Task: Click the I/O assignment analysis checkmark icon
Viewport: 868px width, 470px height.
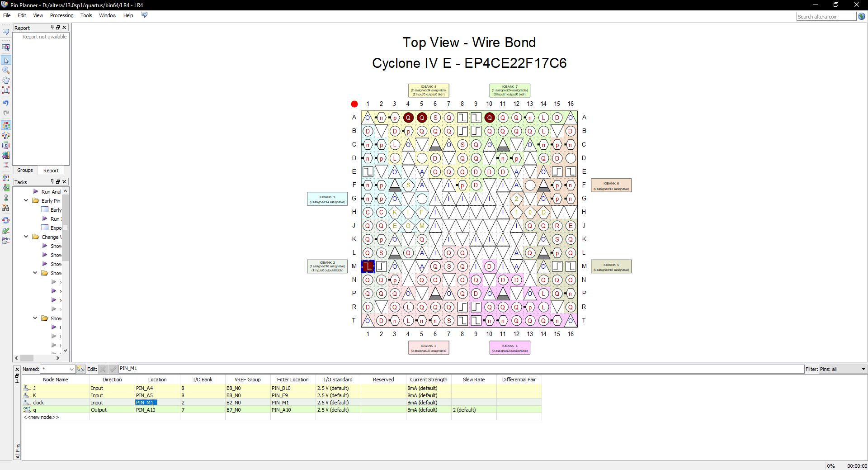Action: 6,230
